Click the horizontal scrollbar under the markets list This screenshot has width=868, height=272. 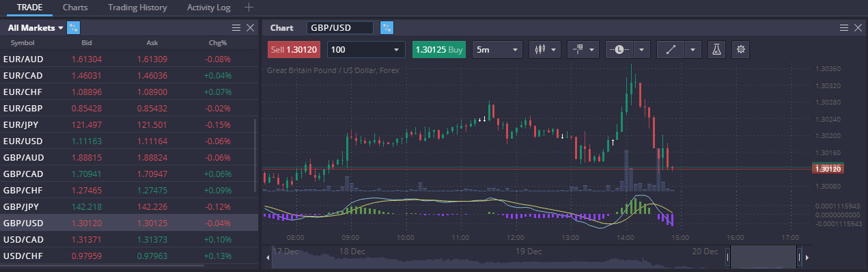point(102,265)
